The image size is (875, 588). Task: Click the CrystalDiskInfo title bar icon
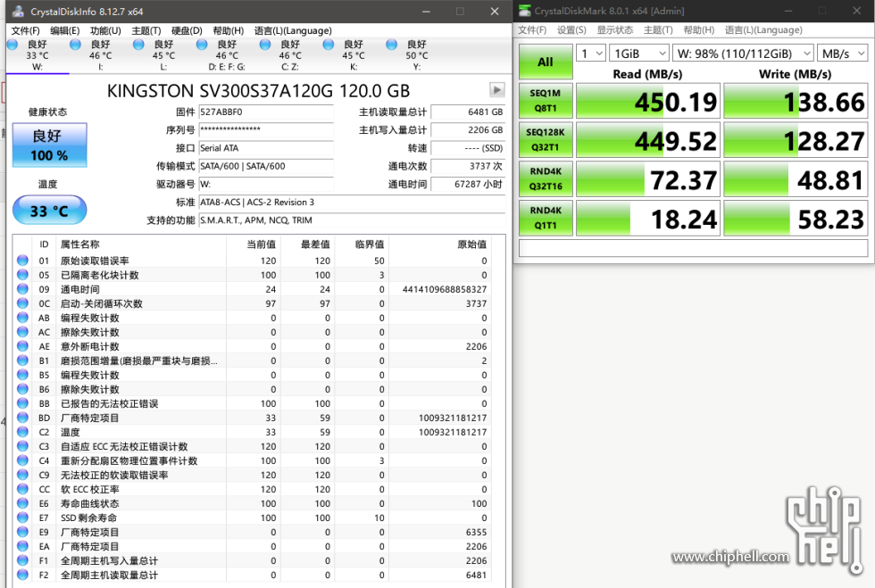click(19, 12)
